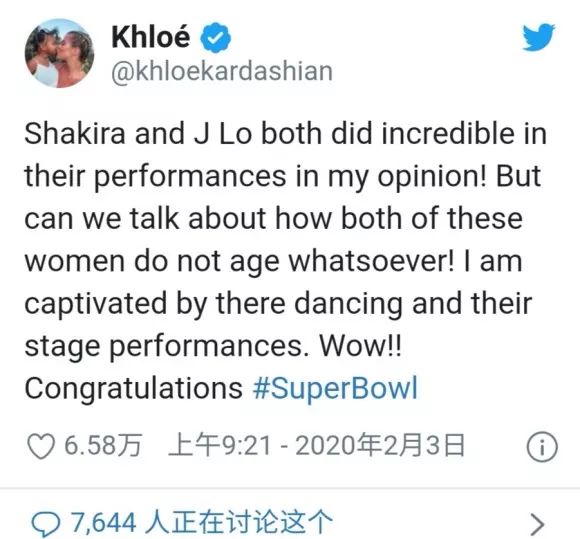View 7,644 人正在讨论这个 conversation
Screen dimensions: 580x539
(201, 522)
